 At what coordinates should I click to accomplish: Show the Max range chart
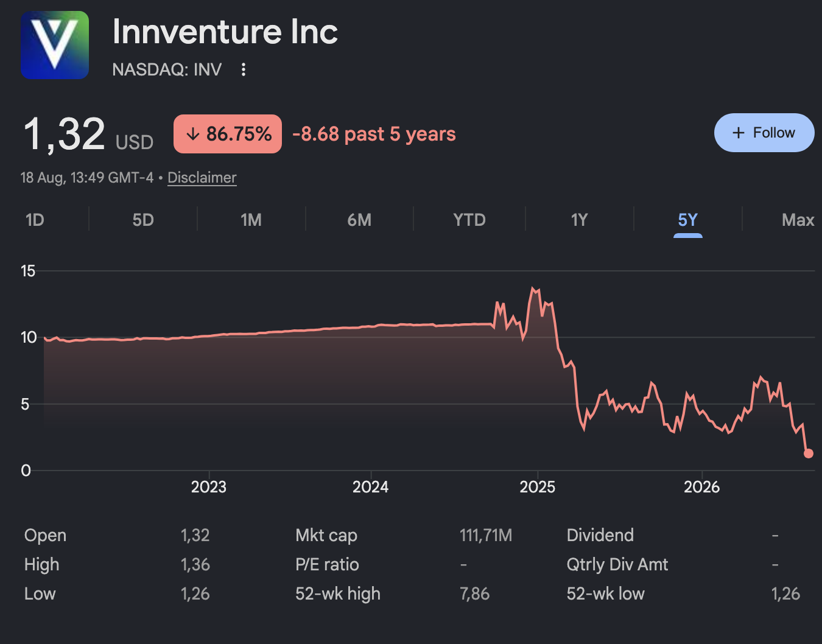(x=798, y=220)
